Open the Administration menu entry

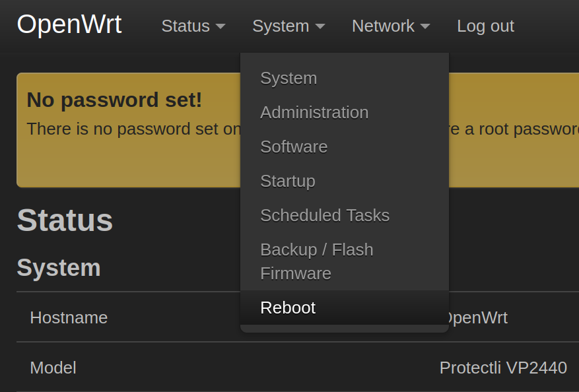(x=314, y=112)
